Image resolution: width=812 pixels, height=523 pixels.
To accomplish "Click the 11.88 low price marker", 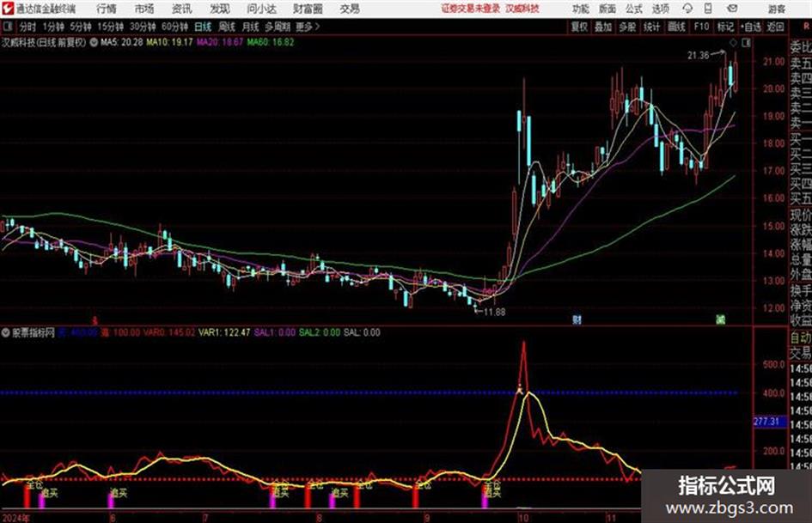I will [x=494, y=312].
